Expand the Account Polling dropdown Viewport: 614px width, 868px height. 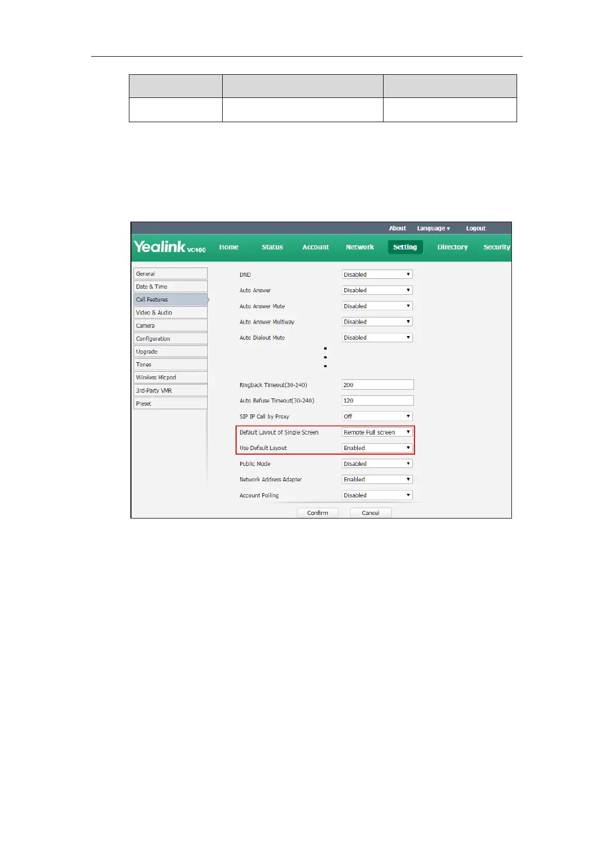tap(377, 495)
